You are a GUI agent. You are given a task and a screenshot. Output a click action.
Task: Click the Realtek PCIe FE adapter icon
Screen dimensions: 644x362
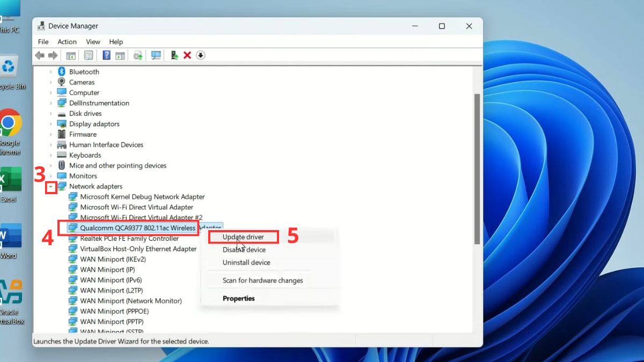(x=73, y=239)
